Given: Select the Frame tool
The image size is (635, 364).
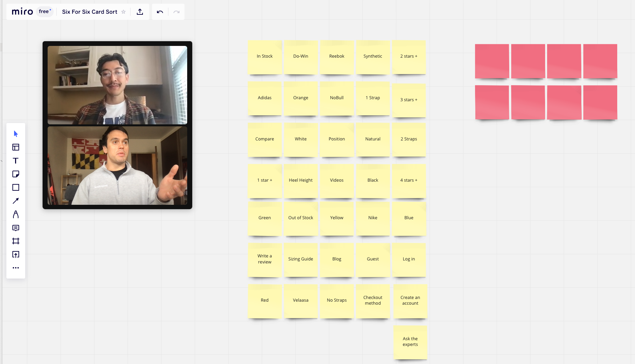Looking at the screenshot, I should (16, 241).
